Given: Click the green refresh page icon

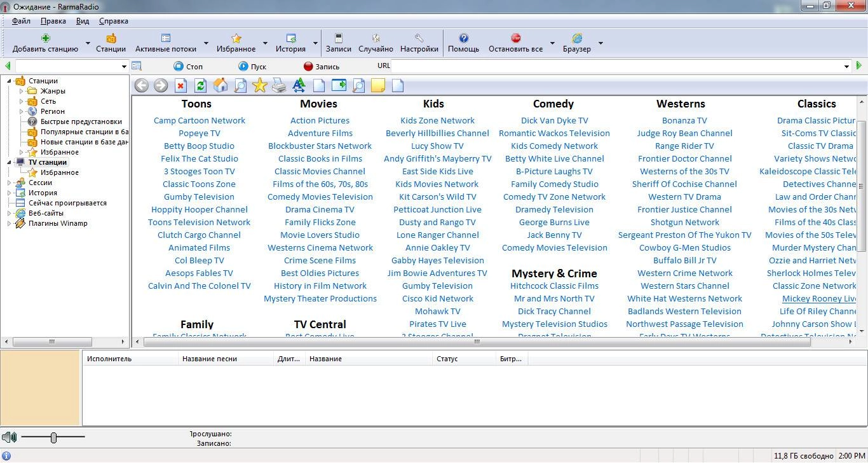Looking at the screenshot, I should pos(200,85).
